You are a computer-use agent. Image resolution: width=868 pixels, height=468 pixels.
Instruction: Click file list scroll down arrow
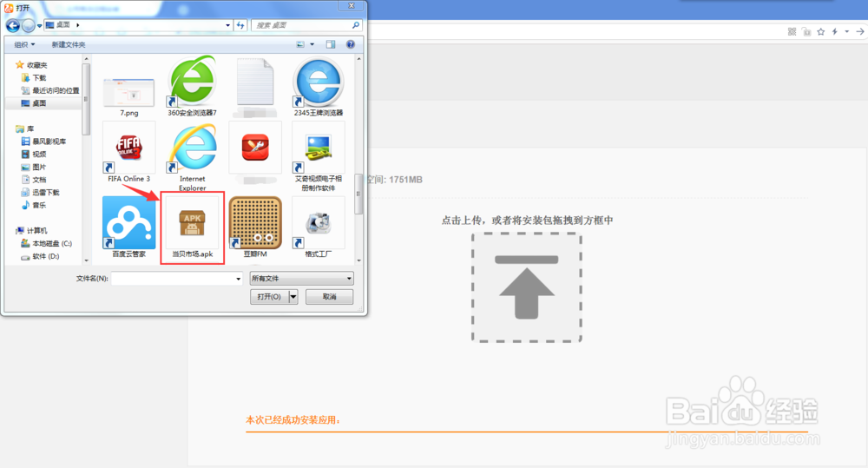click(358, 260)
